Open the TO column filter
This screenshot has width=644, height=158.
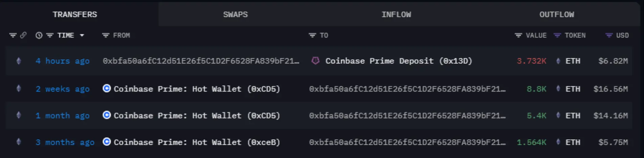pyautogui.click(x=312, y=35)
